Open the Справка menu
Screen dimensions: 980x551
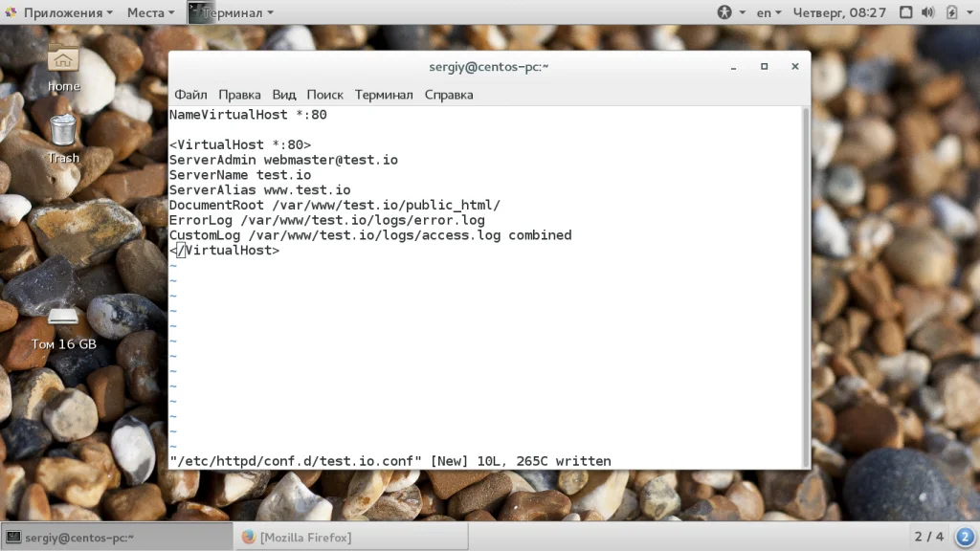click(x=449, y=95)
